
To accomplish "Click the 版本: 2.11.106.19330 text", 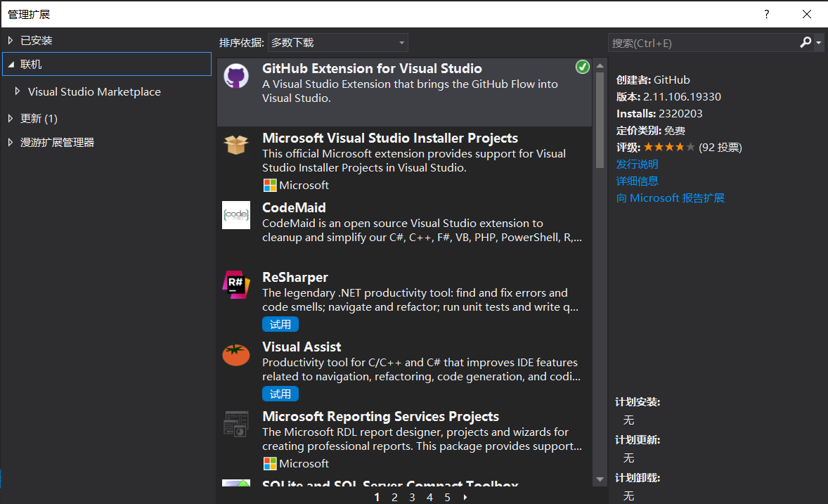I will point(668,97).
